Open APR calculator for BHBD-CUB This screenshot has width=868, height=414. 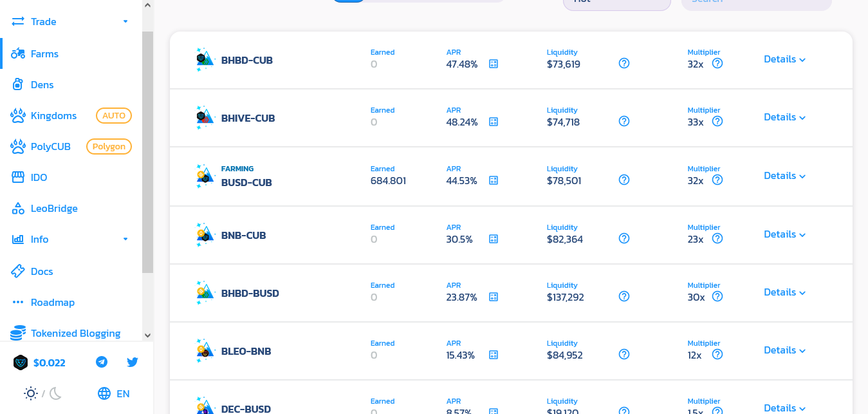click(494, 64)
